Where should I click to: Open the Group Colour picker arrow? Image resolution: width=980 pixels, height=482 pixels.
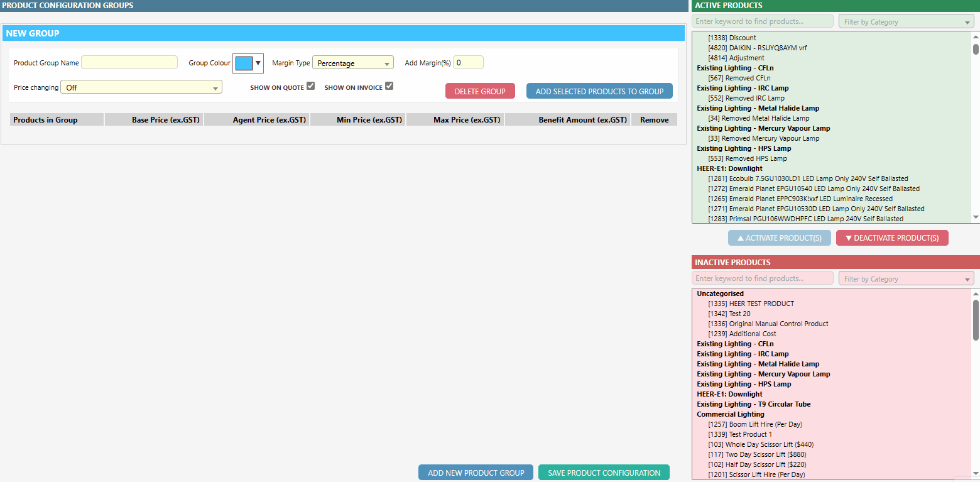258,63
